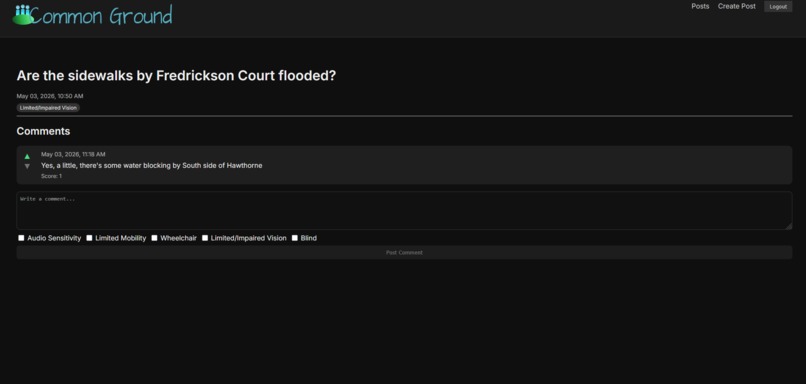This screenshot has width=806, height=384.
Task: Click the Score: 1 label
Action: 51,176
